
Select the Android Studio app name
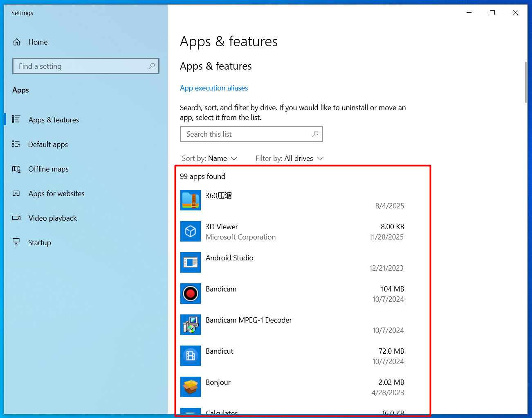229,258
